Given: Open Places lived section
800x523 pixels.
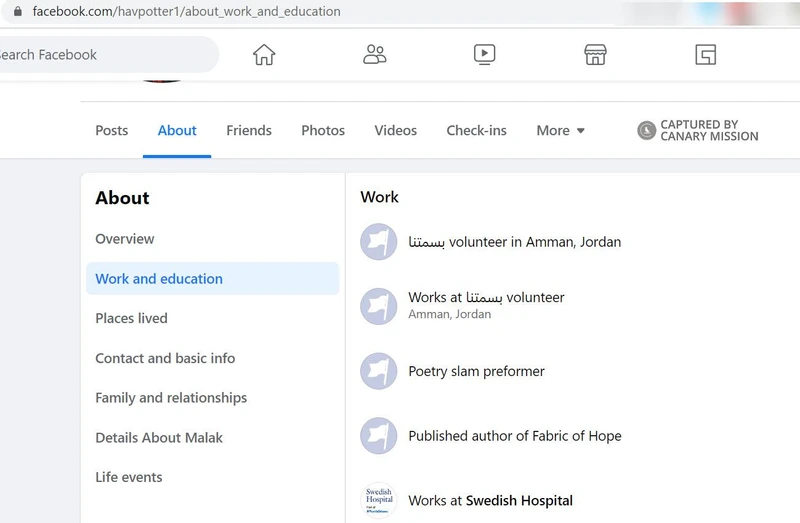Looking at the screenshot, I should tap(131, 318).
